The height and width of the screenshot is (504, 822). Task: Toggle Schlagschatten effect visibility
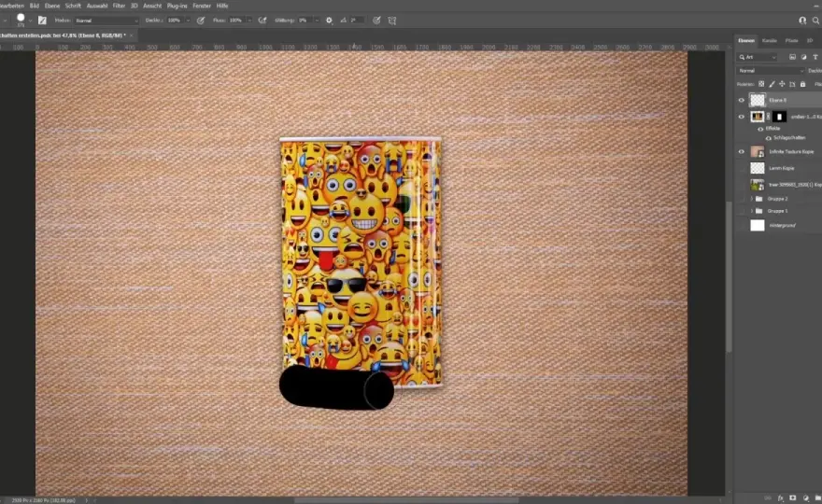769,138
